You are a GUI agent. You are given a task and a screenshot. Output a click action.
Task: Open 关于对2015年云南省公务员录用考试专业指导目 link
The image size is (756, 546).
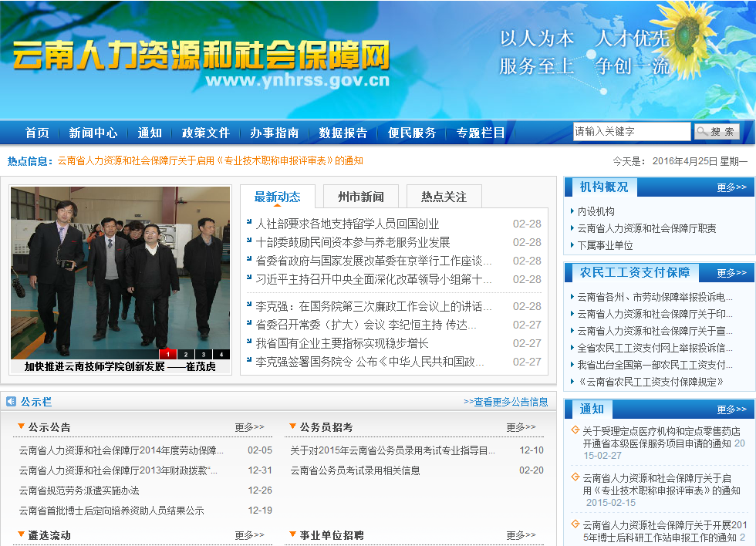pos(393,450)
